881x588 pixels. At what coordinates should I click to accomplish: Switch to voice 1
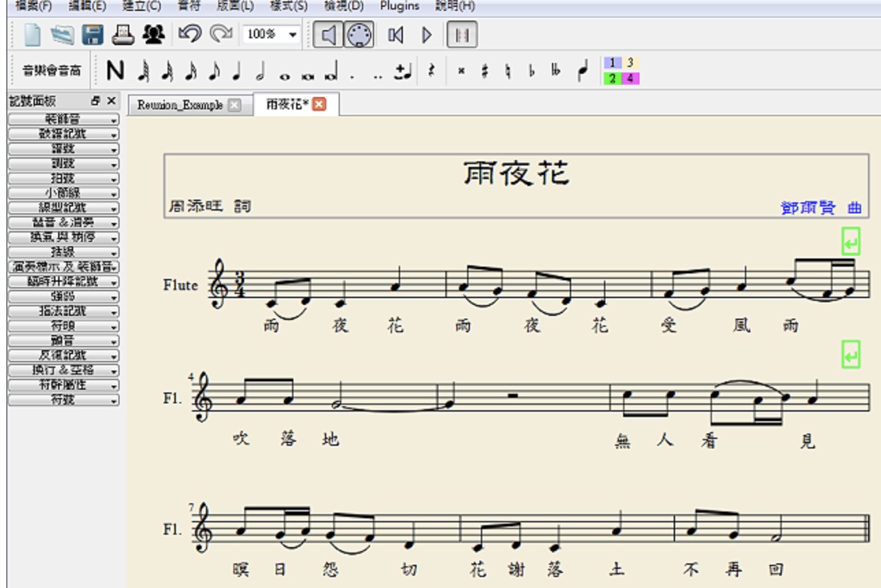[x=612, y=63]
